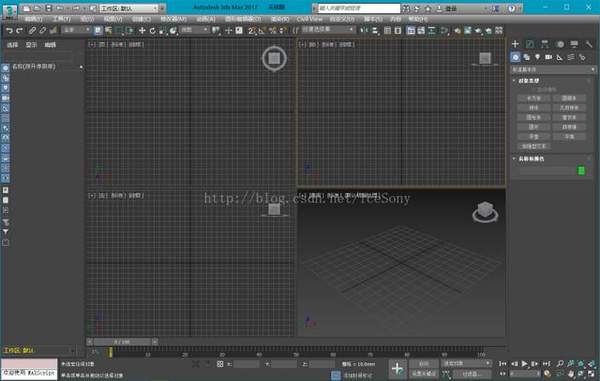Image resolution: width=600 pixels, height=381 pixels.
Task: Click the Go to End playback button
Action: point(546,363)
